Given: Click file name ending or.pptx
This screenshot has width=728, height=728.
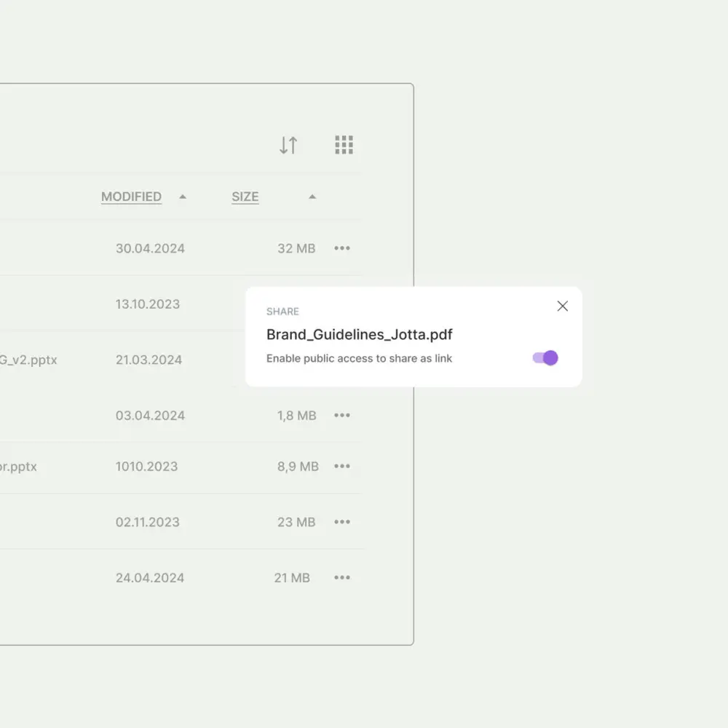Looking at the screenshot, I should click(x=18, y=467).
